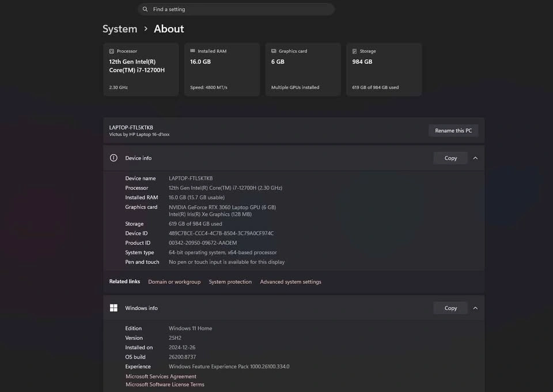Click the Installed RAM card icon
553x392 pixels.
point(192,51)
